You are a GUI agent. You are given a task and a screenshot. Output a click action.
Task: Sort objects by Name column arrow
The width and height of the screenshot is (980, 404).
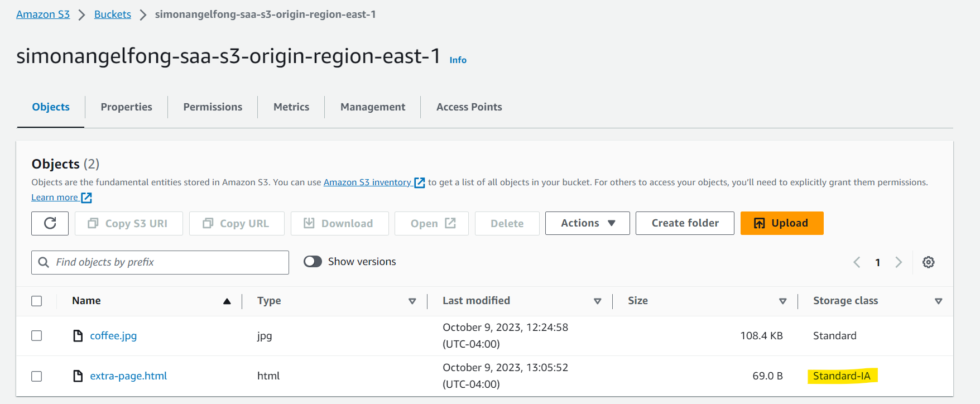click(x=227, y=301)
